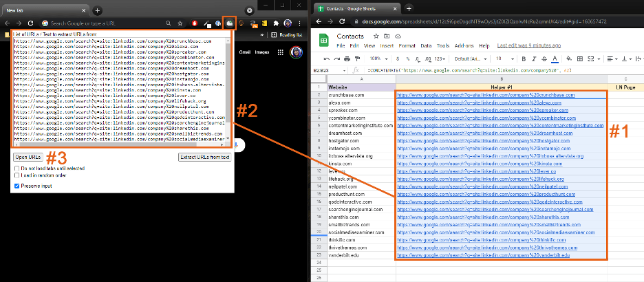Open the File menu in Sheets
Viewport: 644px width, 282px height.
[341, 45]
